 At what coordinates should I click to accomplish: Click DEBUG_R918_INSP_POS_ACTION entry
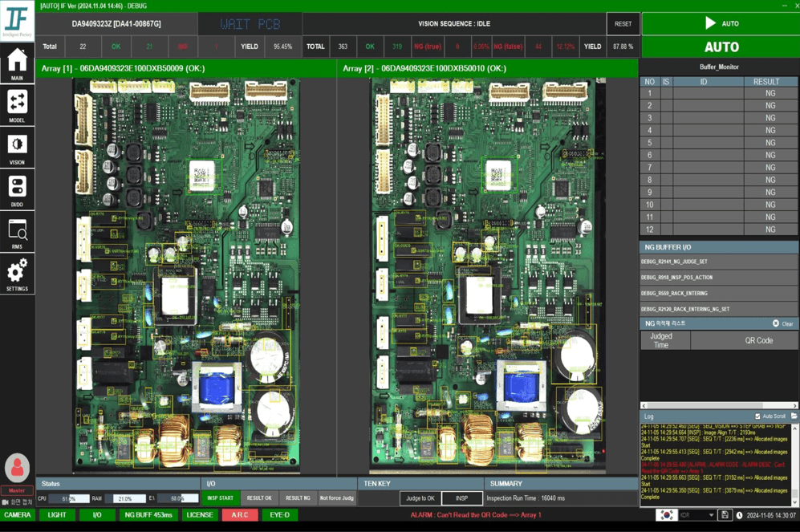pos(720,278)
